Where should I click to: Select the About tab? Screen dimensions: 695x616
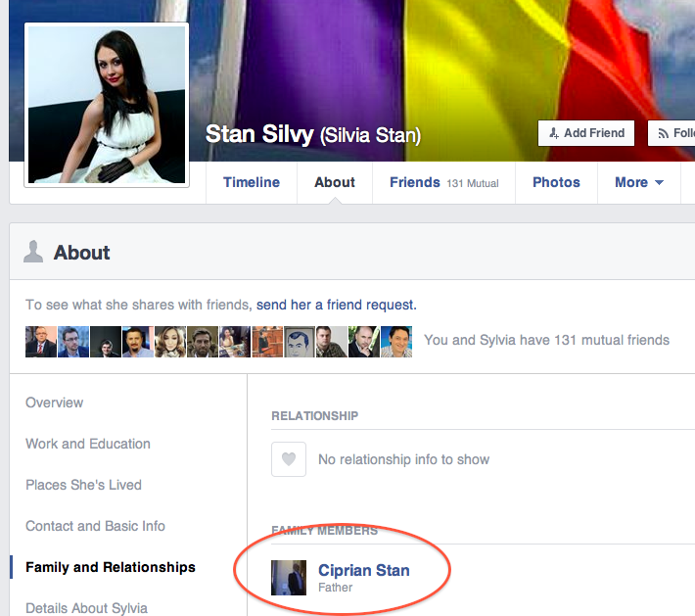(335, 182)
